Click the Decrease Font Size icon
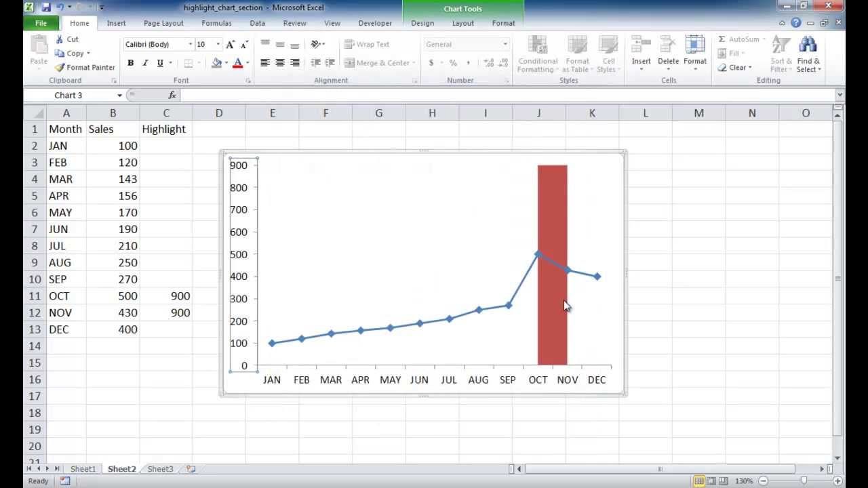Viewport: 868px width, 488px height. 244,44
